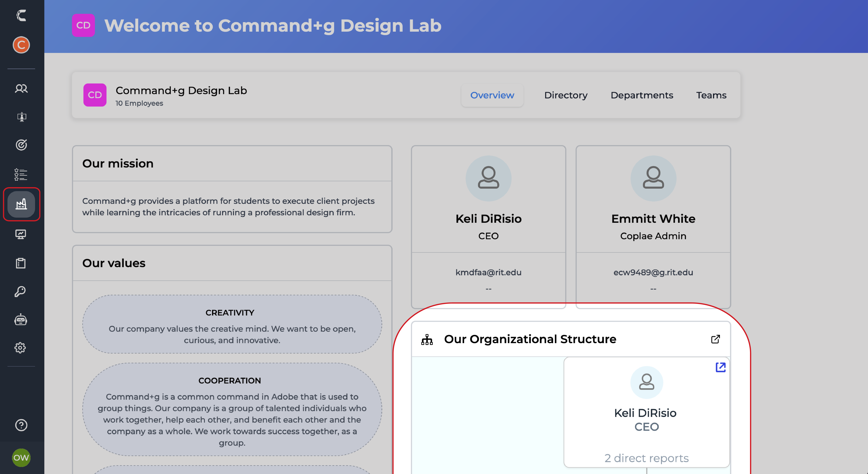Screen dimensions: 868x474
Task: Click the CD logo on the company card
Action: click(95, 95)
